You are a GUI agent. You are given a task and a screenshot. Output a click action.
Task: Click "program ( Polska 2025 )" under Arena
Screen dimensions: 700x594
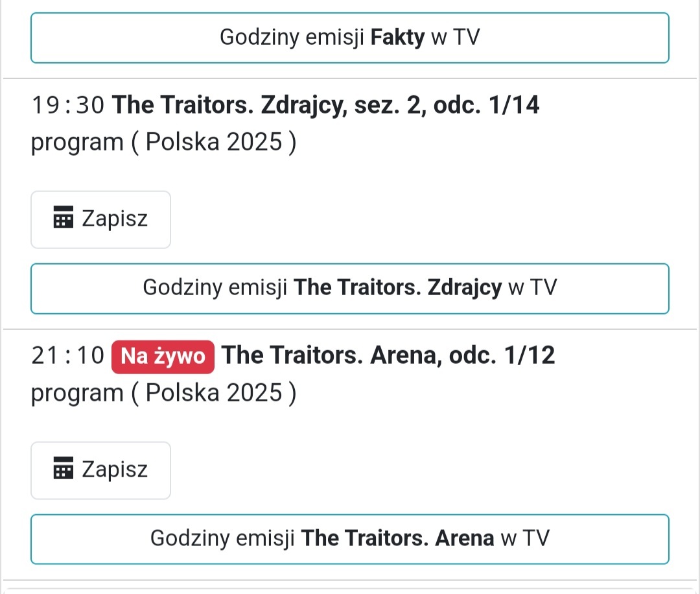point(163,393)
